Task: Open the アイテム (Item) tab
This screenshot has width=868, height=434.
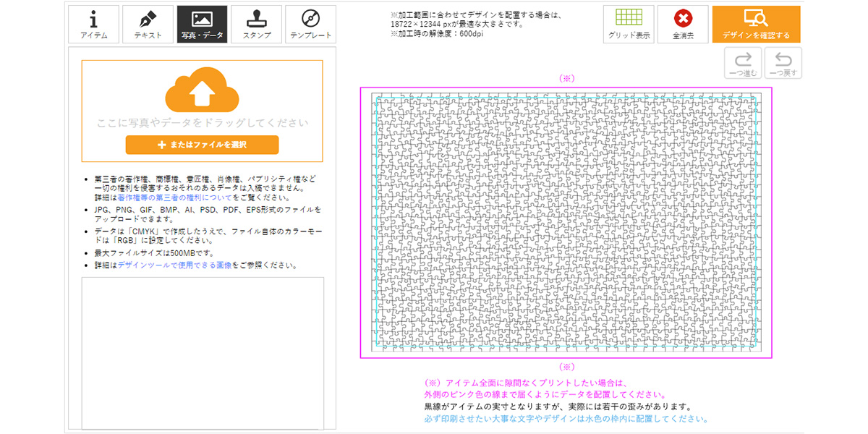Action: pos(94,25)
